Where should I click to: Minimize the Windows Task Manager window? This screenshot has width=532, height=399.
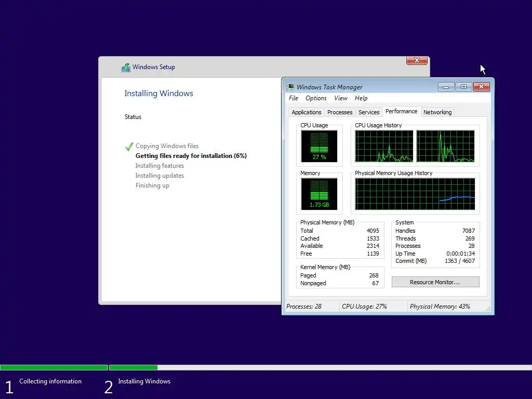(x=446, y=87)
